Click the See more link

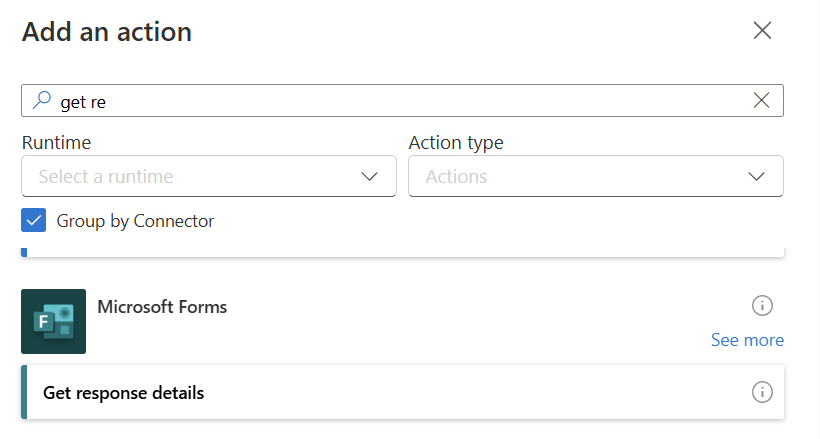(x=747, y=340)
